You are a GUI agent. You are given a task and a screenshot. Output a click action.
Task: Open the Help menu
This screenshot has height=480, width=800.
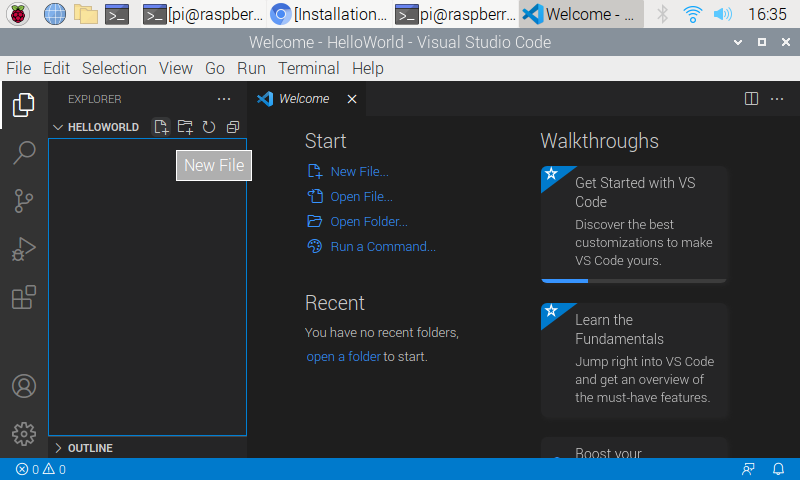[367, 68]
